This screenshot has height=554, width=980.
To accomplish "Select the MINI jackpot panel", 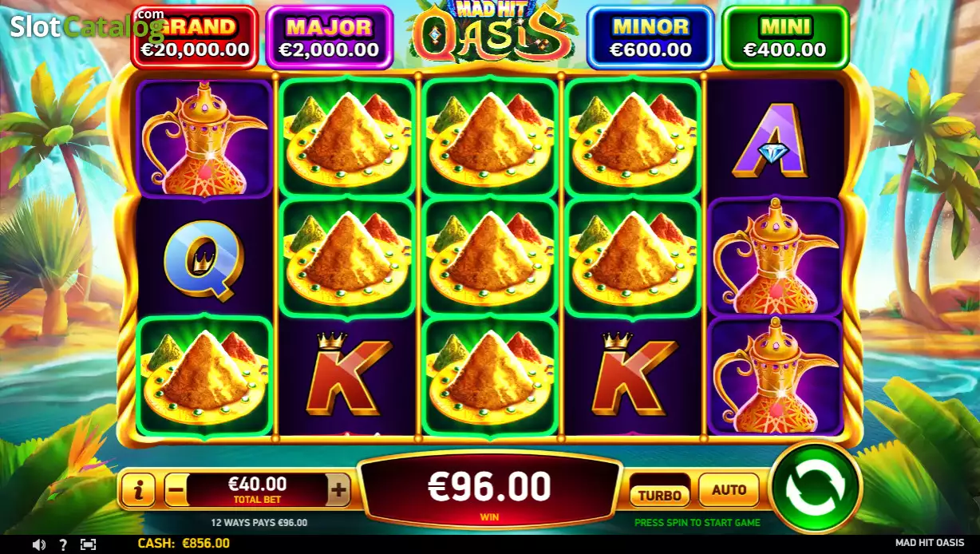I will (x=784, y=38).
